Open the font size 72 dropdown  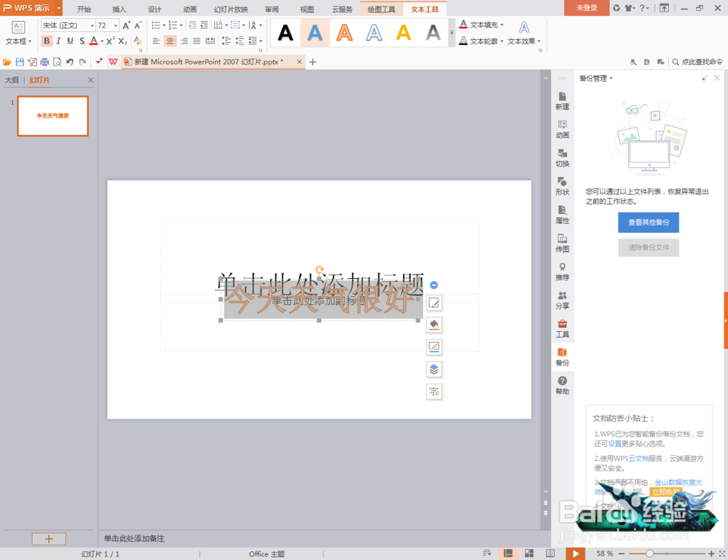(x=116, y=25)
